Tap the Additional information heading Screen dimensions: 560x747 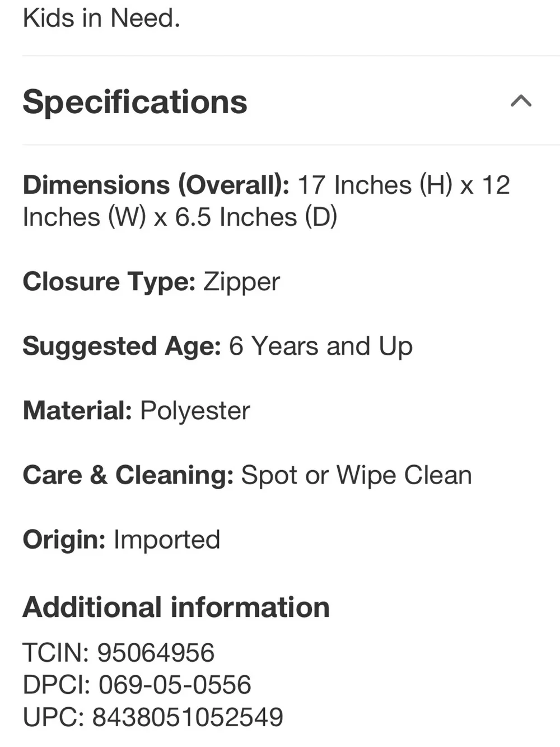pyautogui.click(x=176, y=607)
